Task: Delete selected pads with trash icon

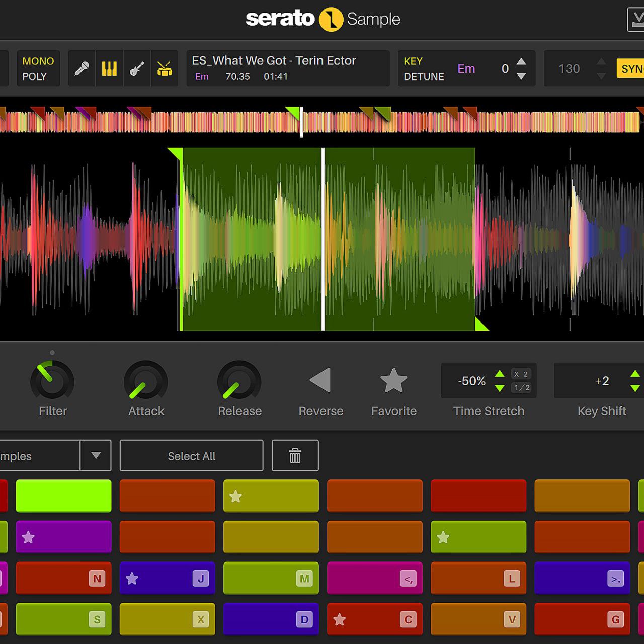Action: click(295, 456)
